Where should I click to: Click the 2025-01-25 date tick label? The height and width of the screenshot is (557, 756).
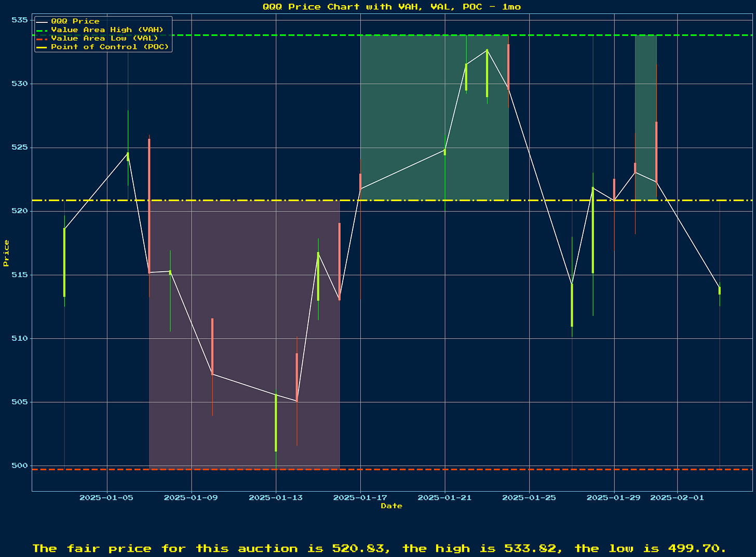pos(530,498)
